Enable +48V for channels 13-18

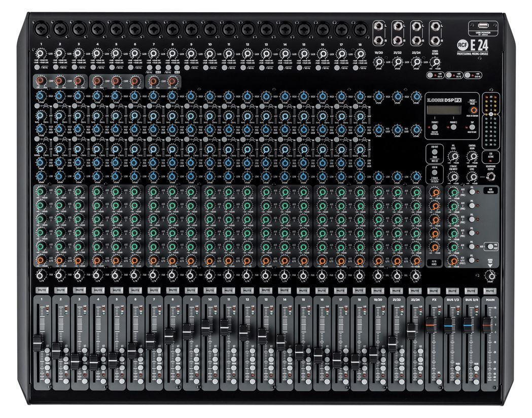tap(469, 75)
